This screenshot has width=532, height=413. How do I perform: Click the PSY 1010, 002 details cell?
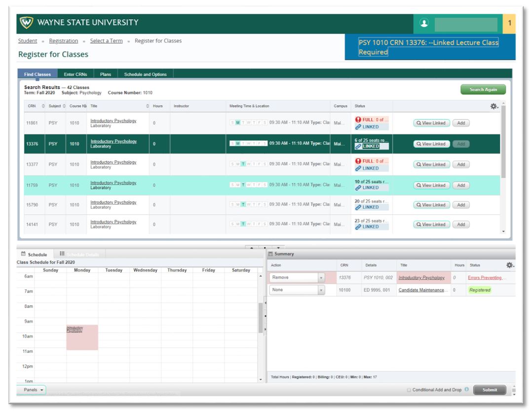(378, 278)
